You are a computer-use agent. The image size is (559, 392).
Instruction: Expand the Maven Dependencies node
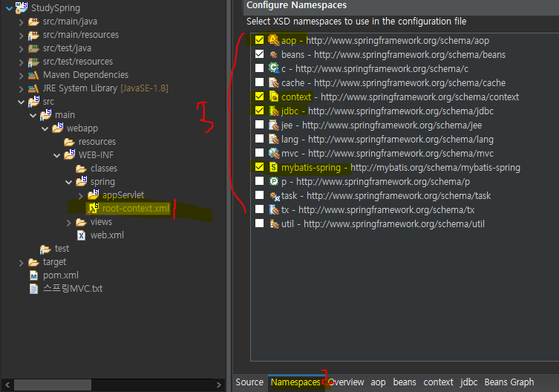[21, 76]
